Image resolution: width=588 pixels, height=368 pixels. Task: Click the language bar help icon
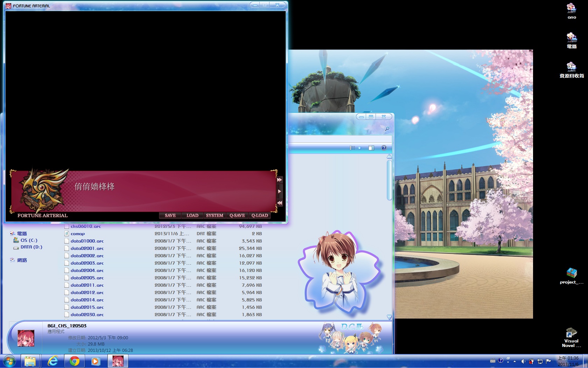coord(500,360)
